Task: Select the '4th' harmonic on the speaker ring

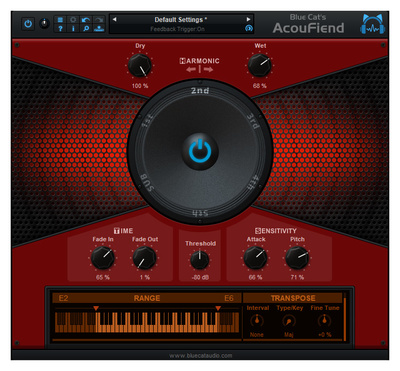Action: (253, 183)
